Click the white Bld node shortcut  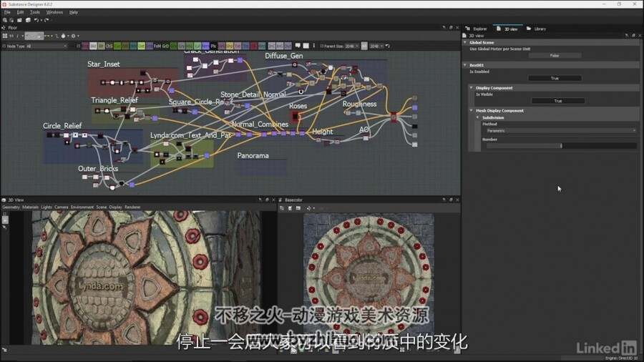click(x=93, y=46)
